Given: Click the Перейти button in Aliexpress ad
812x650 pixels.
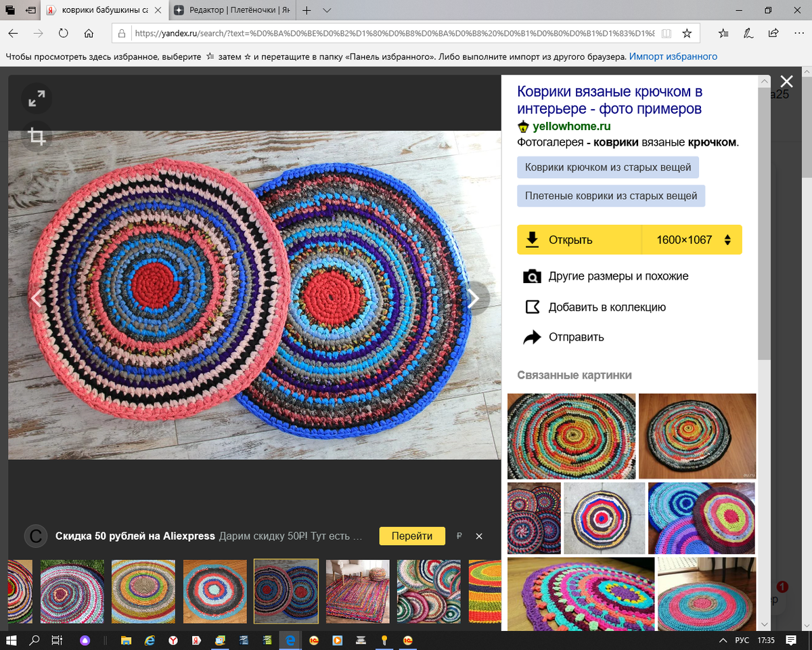Looking at the screenshot, I should click(x=412, y=536).
